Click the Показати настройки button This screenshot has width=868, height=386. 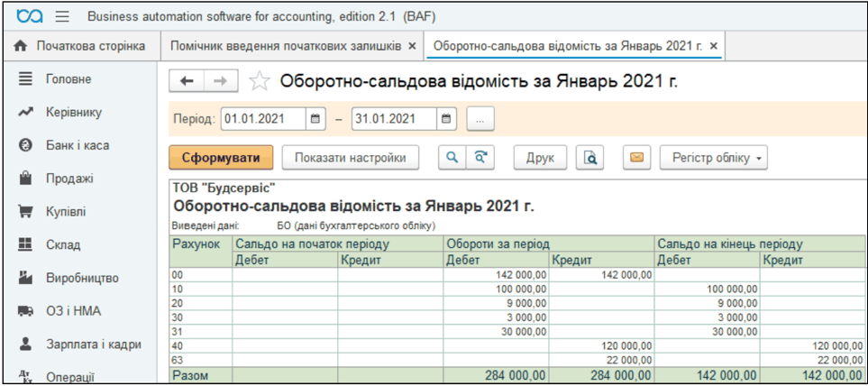pyautogui.click(x=350, y=158)
